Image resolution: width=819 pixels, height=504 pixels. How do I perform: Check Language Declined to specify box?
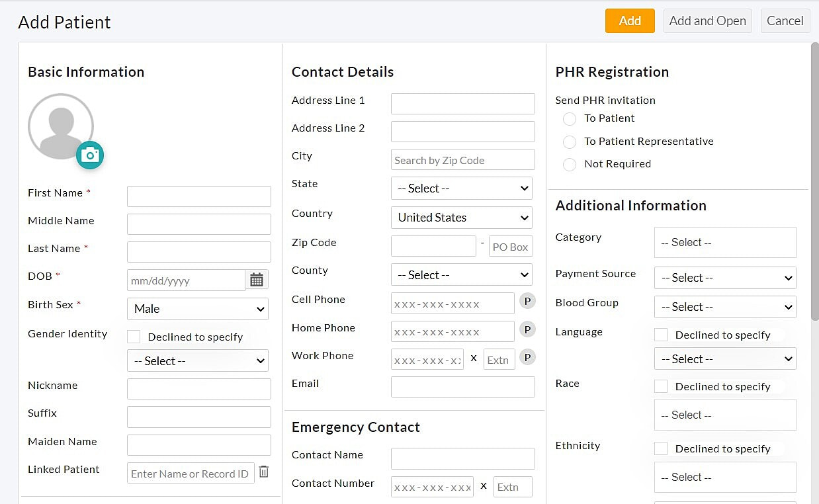point(661,335)
